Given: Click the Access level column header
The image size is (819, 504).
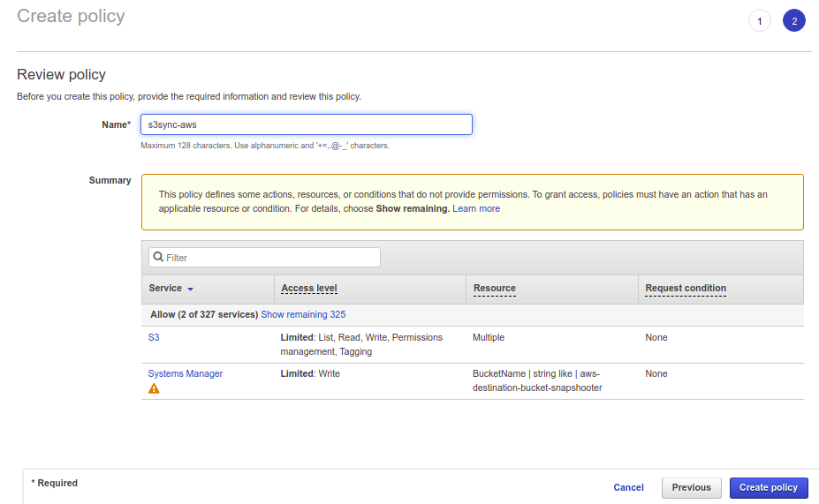Looking at the screenshot, I should 309,289.
